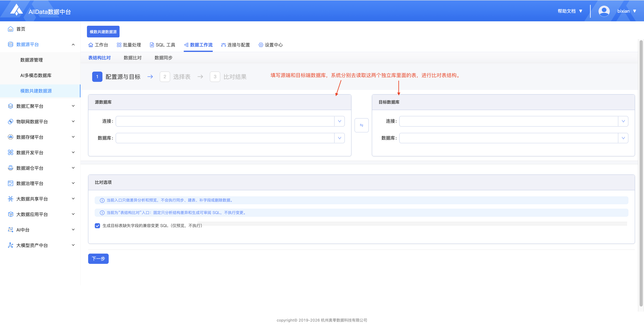Expand the 大数据应用平台 menu chevron
Viewport: 644px width, 327px height.
click(x=73, y=214)
